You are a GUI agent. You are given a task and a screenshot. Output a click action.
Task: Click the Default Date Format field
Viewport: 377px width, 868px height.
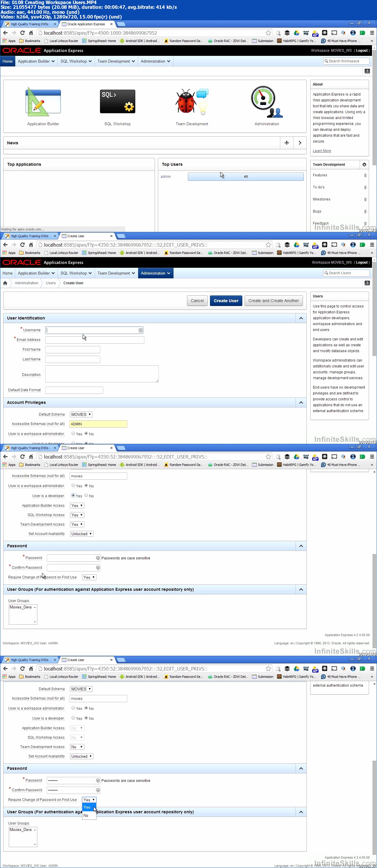pos(74,390)
